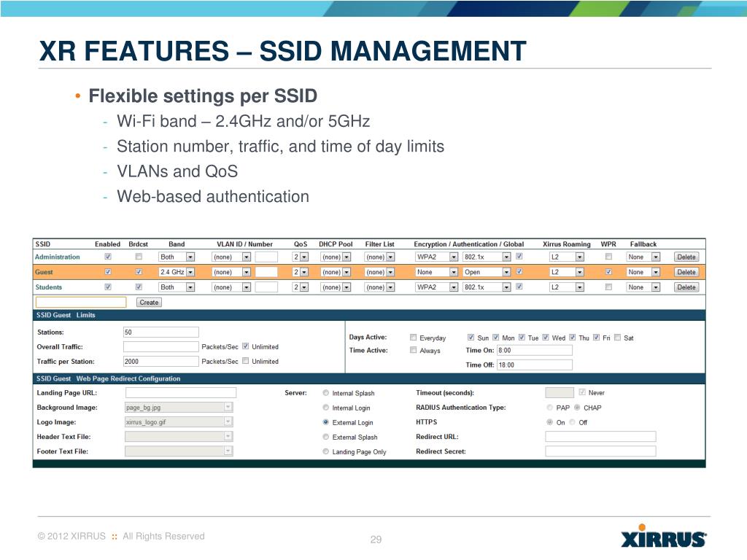Select CHAP RADIUS authentication type
Screen dimensions: 747x560
click(577, 408)
